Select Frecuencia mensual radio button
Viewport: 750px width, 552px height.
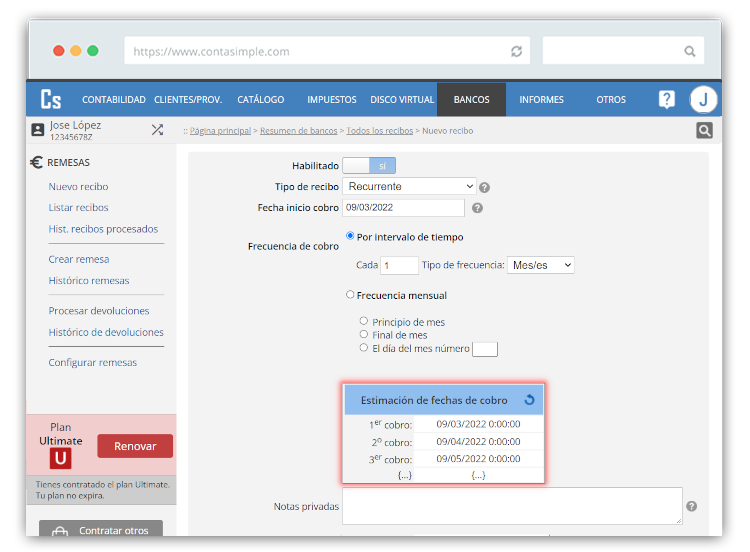350,295
